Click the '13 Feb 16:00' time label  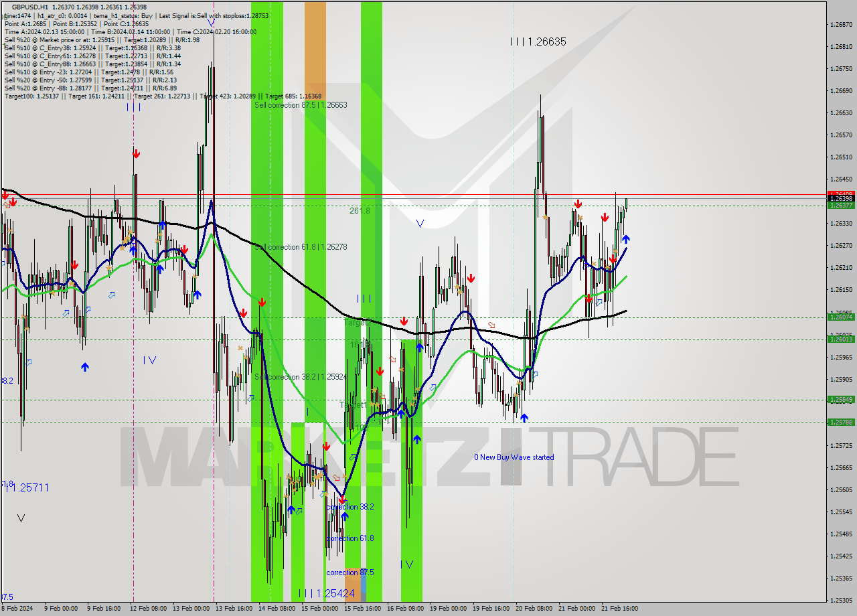(x=234, y=609)
